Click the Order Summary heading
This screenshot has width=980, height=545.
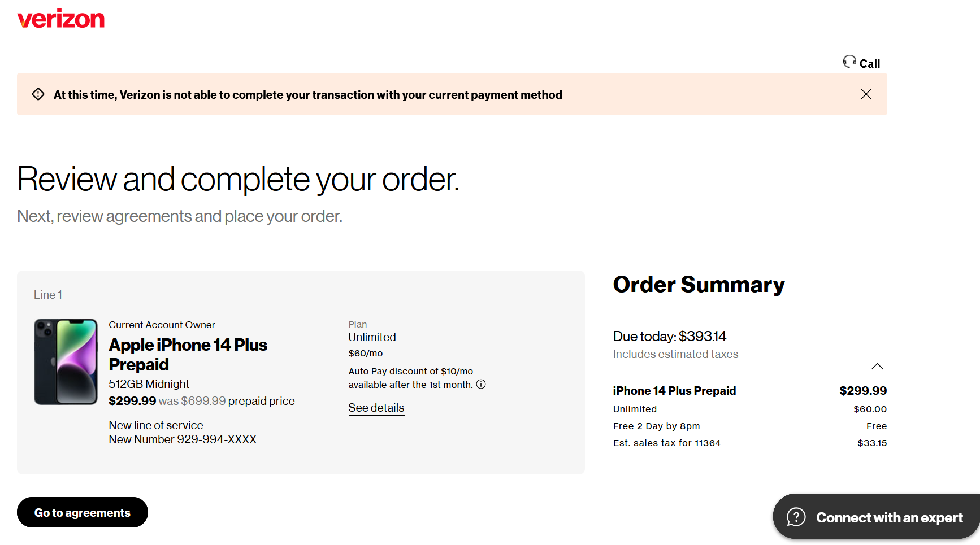pyautogui.click(x=699, y=284)
